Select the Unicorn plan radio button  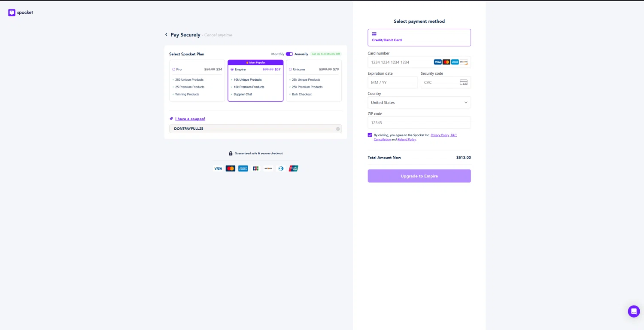(x=290, y=69)
